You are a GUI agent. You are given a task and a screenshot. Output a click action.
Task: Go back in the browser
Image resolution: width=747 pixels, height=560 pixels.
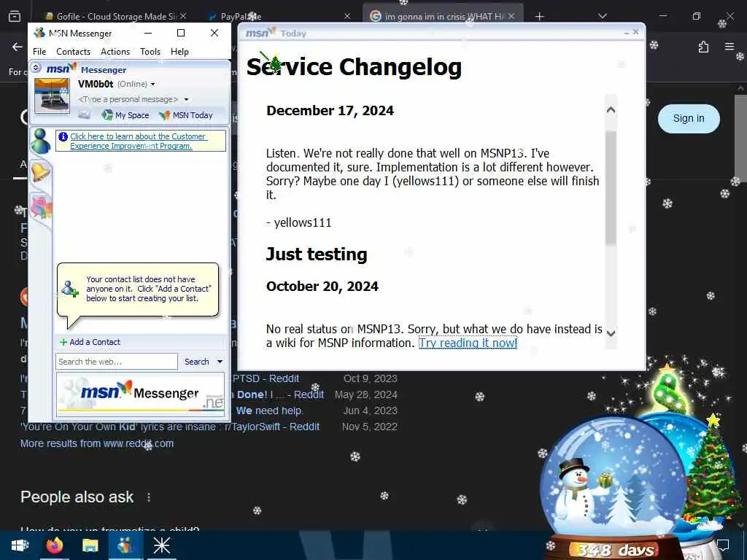18,47
